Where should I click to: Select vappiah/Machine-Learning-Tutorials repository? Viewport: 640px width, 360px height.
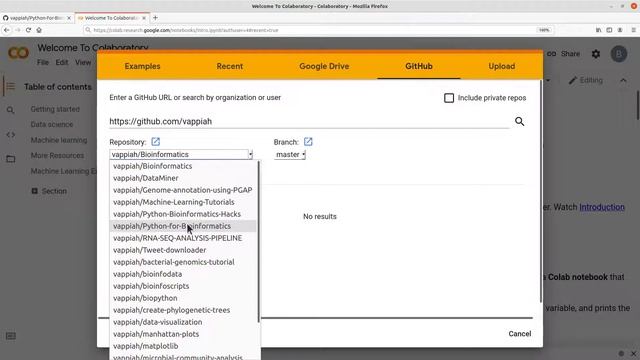183,202
